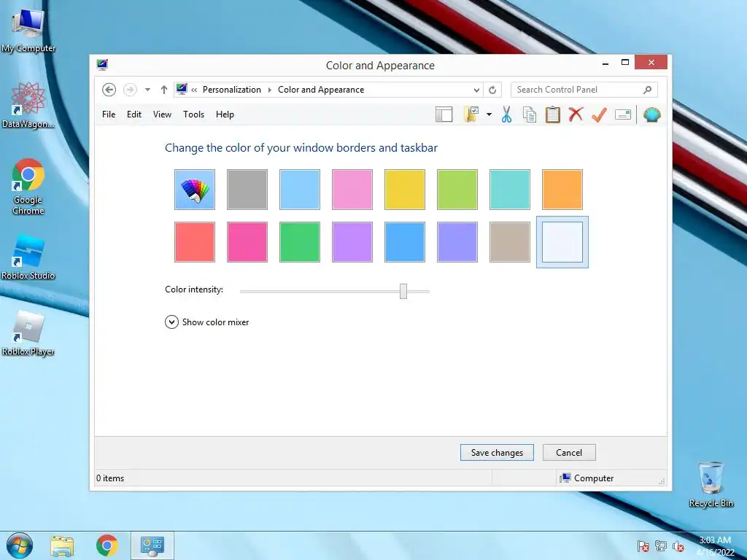Click the red X Delete toolbar icon
747x560 pixels.
576,114
